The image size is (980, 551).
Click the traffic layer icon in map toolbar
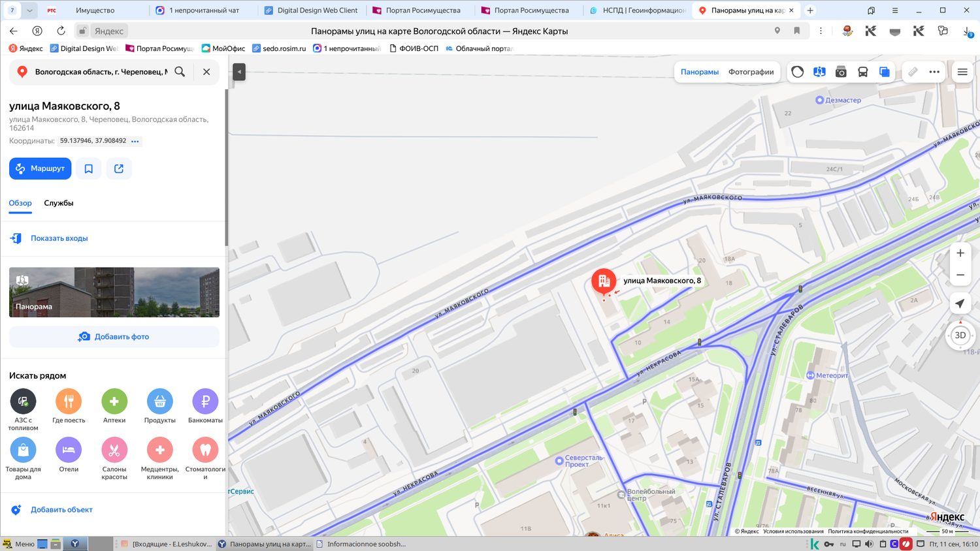click(x=798, y=72)
